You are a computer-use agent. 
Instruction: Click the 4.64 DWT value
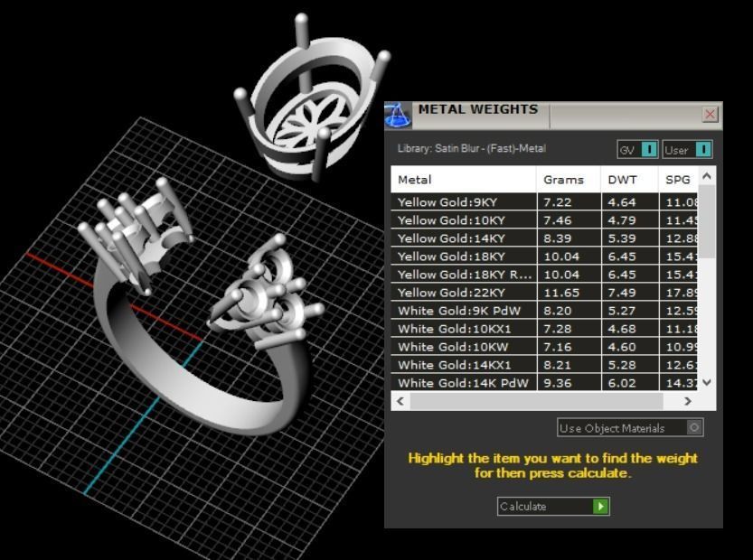pos(621,202)
